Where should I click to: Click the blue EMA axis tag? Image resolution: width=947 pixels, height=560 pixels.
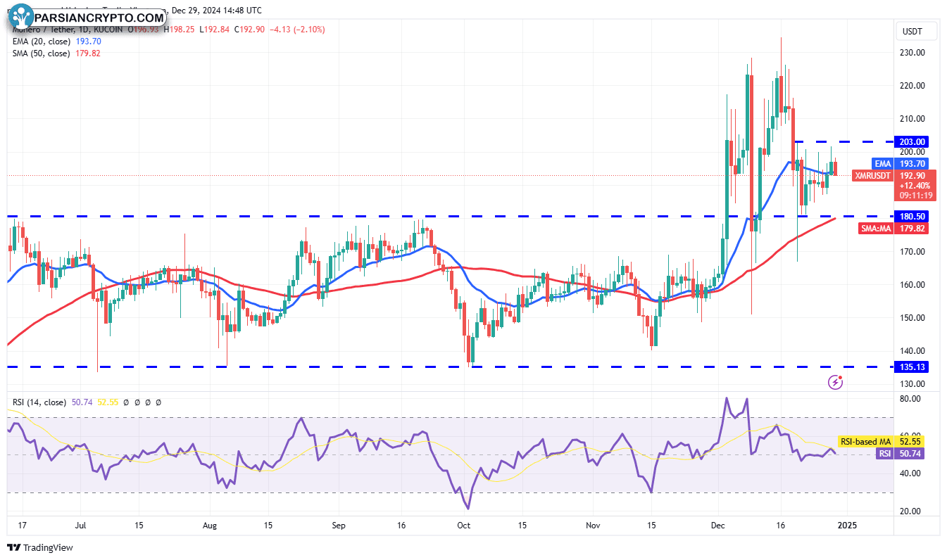[x=882, y=163]
